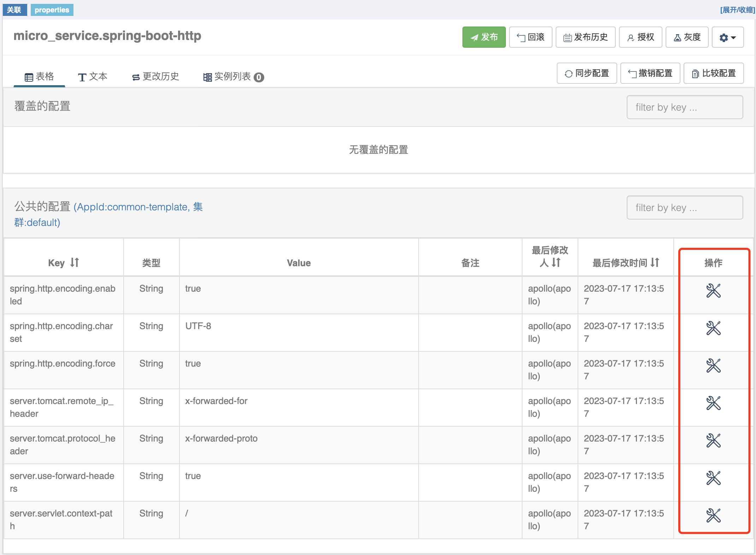Sort by 最后修改人 column arrows
The height and width of the screenshot is (555, 756).
(x=556, y=263)
